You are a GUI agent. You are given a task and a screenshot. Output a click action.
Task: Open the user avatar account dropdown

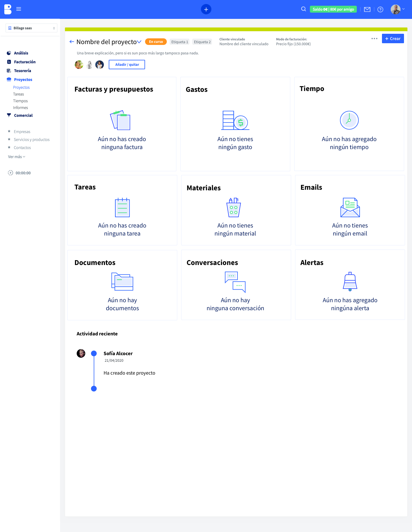tap(398, 9)
